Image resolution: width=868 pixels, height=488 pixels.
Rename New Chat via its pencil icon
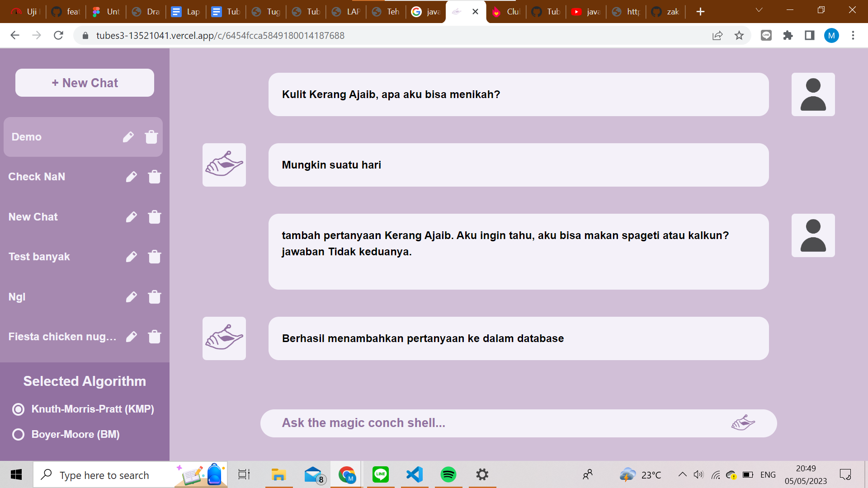(131, 217)
